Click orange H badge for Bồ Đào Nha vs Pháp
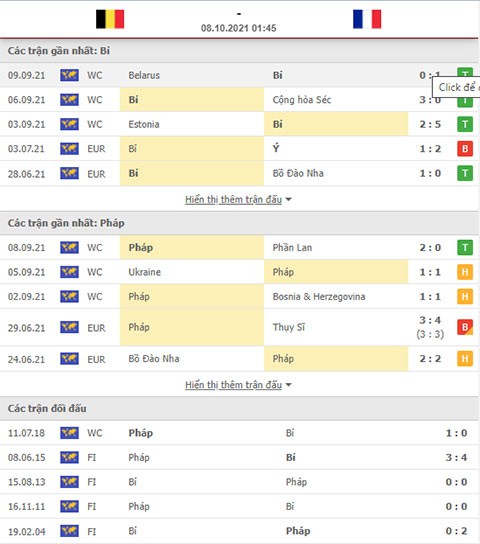The height and width of the screenshot is (544, 480). coord(465,359)
